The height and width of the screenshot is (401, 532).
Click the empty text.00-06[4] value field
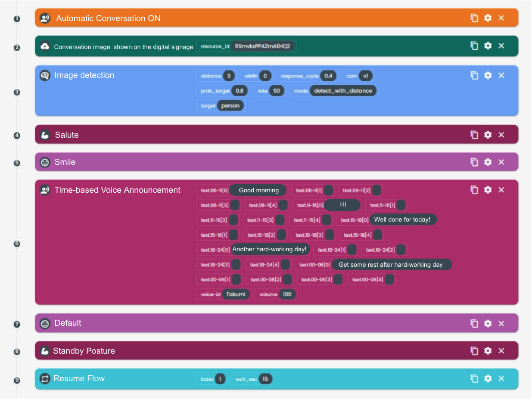(389, 279)
